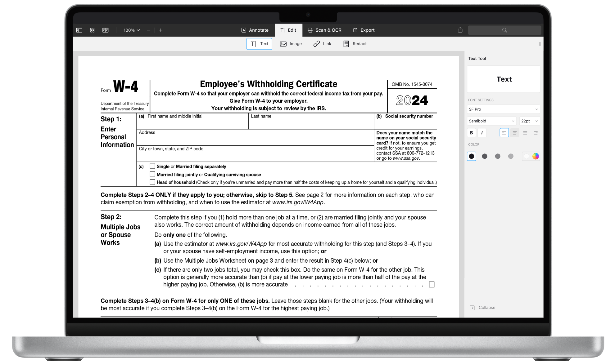Image resolution: width=615 pixels, height=364 pixels.
Task: Select the Link tool
Action: pos(322,43)
